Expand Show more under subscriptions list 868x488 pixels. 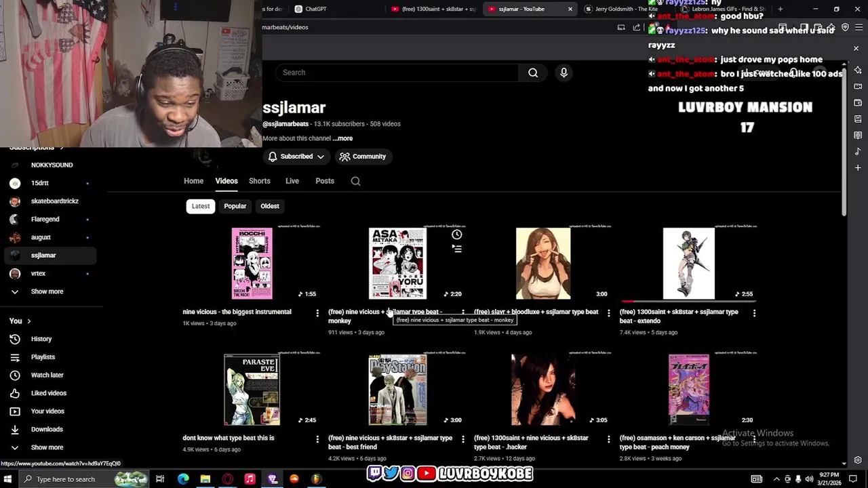47,291
